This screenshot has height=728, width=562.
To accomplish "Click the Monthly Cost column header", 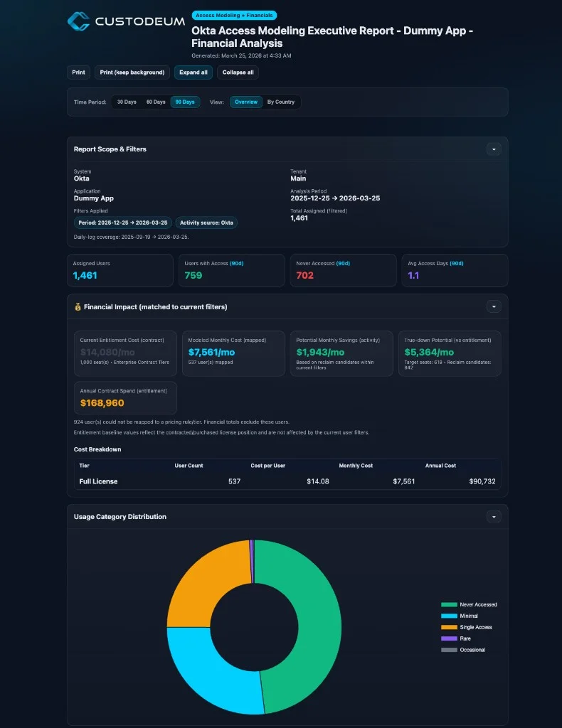I will (356, 466).
